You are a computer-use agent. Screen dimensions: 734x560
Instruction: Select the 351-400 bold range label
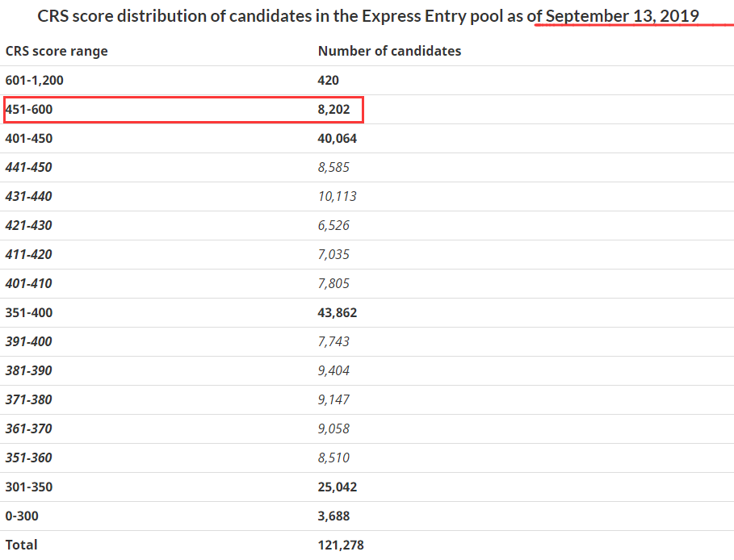[29, 312]
